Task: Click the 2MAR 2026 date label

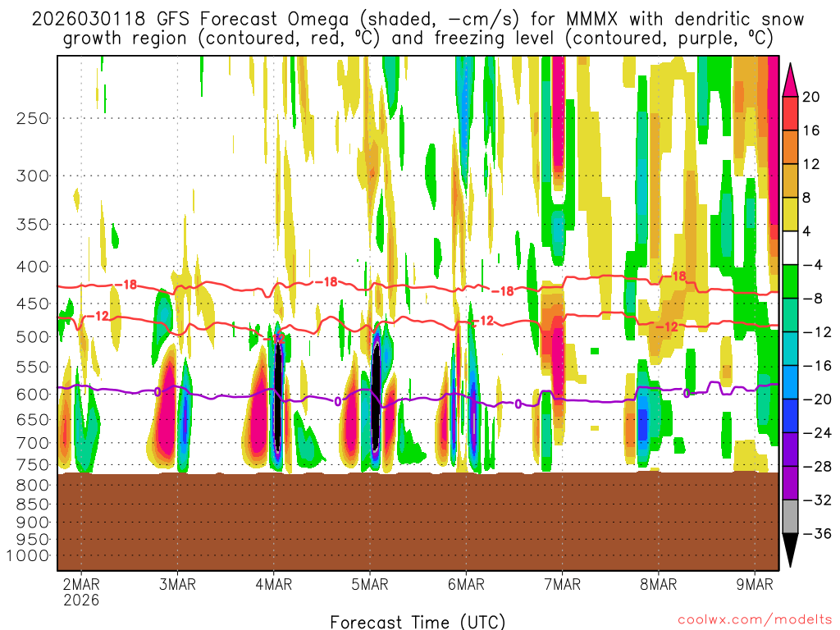Action: tap(81, 591)
